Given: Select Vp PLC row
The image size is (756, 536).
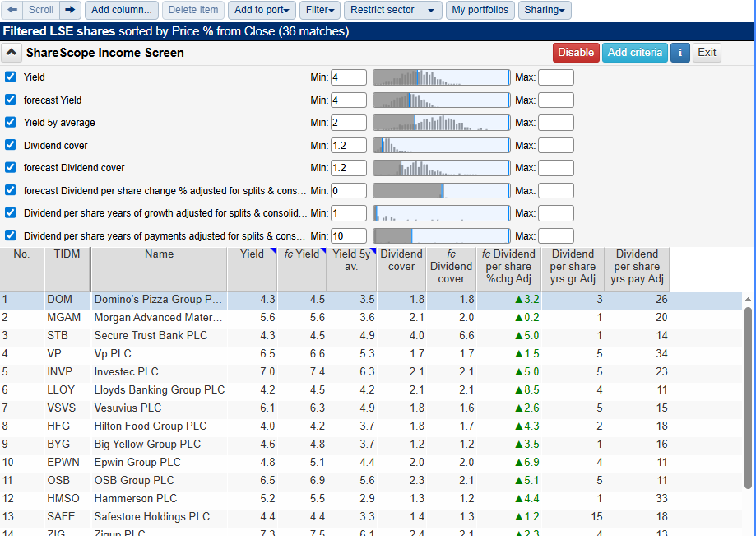Looking at the screenshot, I should 371,354.
